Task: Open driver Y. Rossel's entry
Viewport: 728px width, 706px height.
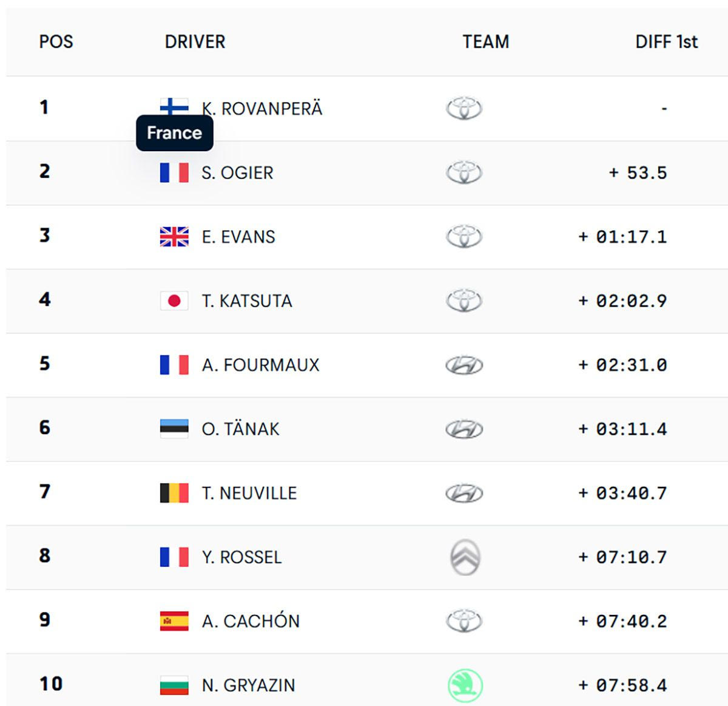Action: (x=241, y=557)
